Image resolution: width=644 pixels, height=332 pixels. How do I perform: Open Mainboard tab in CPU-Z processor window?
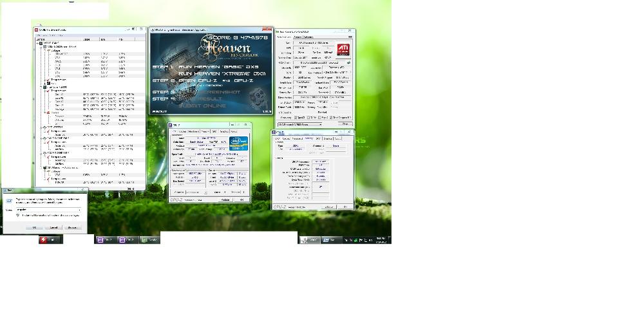[x=193, y=131]
